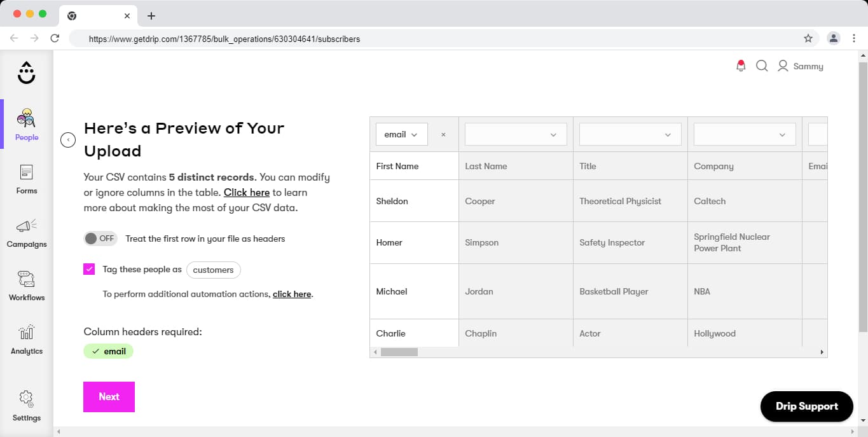Follow the Click here CSV help link

click(x=247, y=192)
